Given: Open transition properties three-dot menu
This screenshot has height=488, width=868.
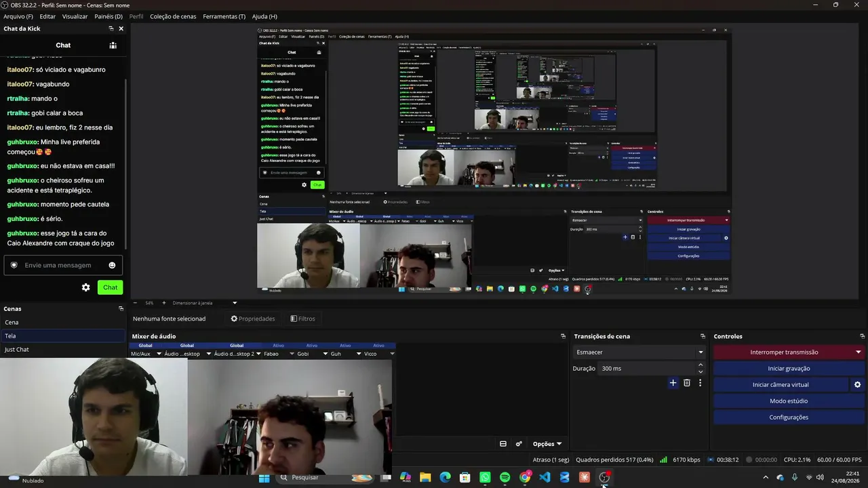Looking at the screenshot, I should (x=700, y=383).
